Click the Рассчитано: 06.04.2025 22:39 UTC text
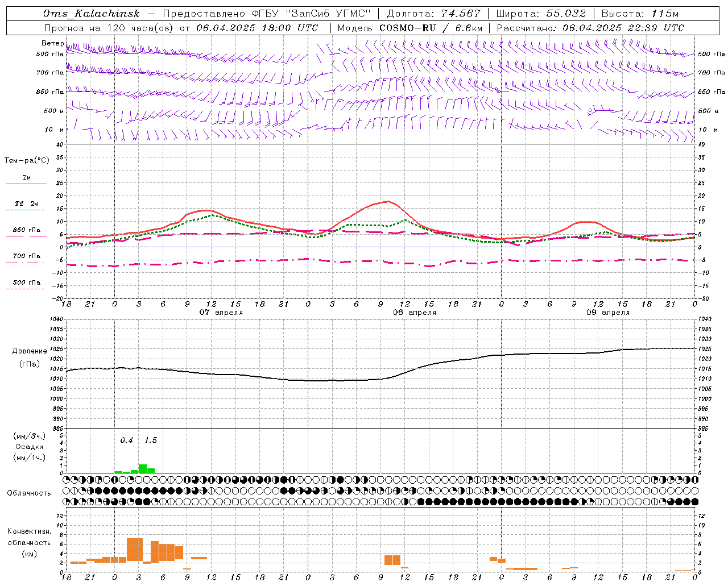This screenshot has width=728, height=582. pyautogui.click(x=590, y=28)
